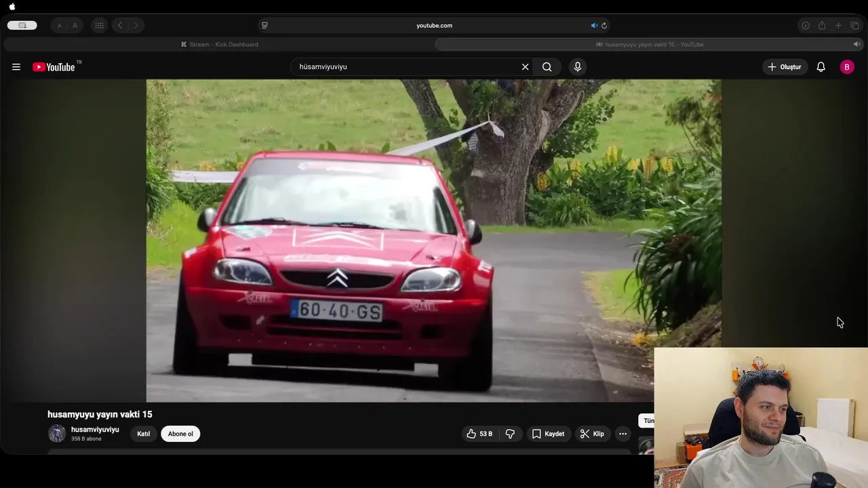Image resolution: width=868 pixels, height=488 pixels.
Task: Go forward with Safari's forward arrow
Action: click(x=136, y=26)
